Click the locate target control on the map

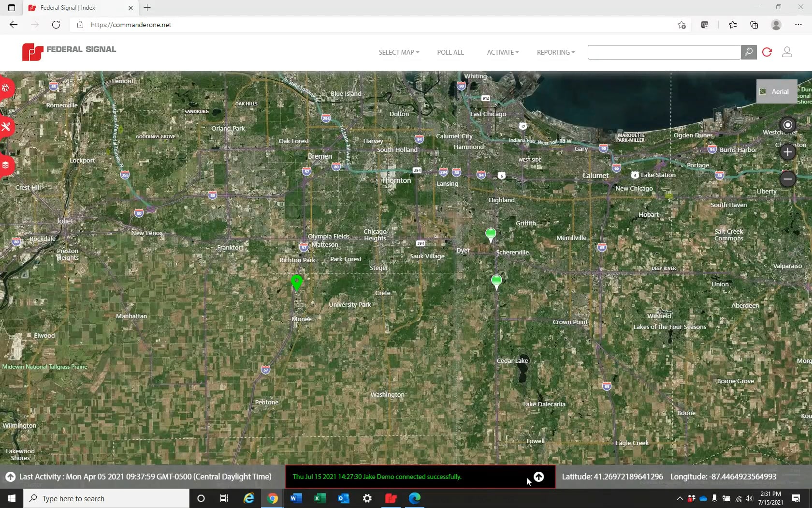[x=787, y=124]
